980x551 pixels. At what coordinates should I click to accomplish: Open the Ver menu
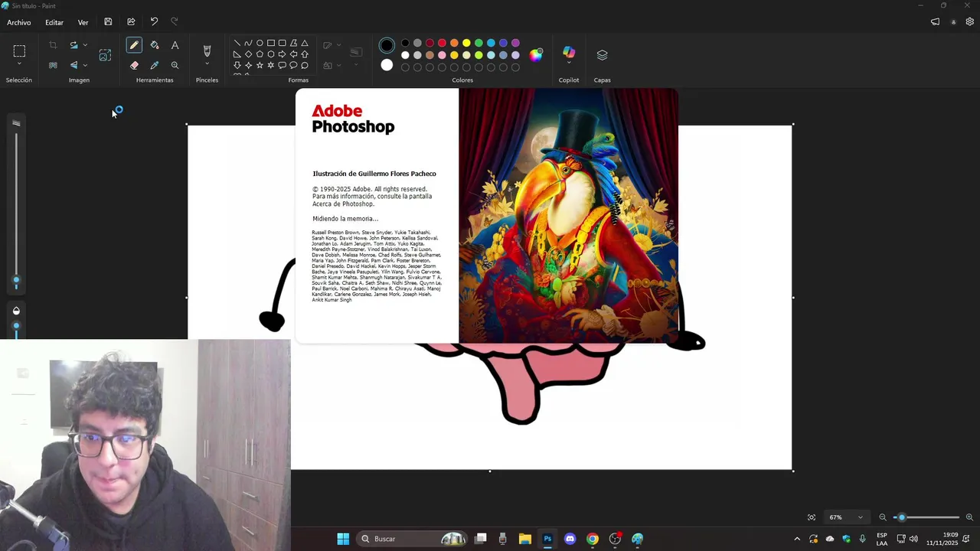click(x=83, y=22)
